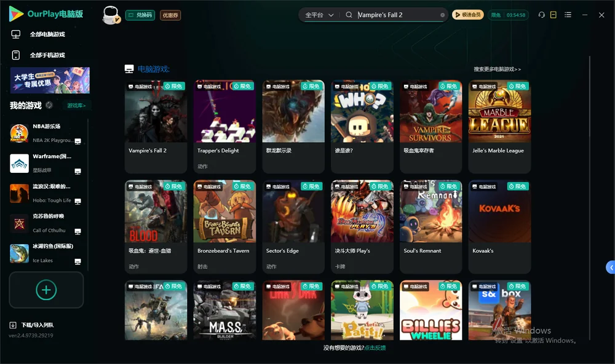Open Call of Cthulhu game icon
Image resolution: width=615 pixels, height=364 pixels.
tap(19, 224)
